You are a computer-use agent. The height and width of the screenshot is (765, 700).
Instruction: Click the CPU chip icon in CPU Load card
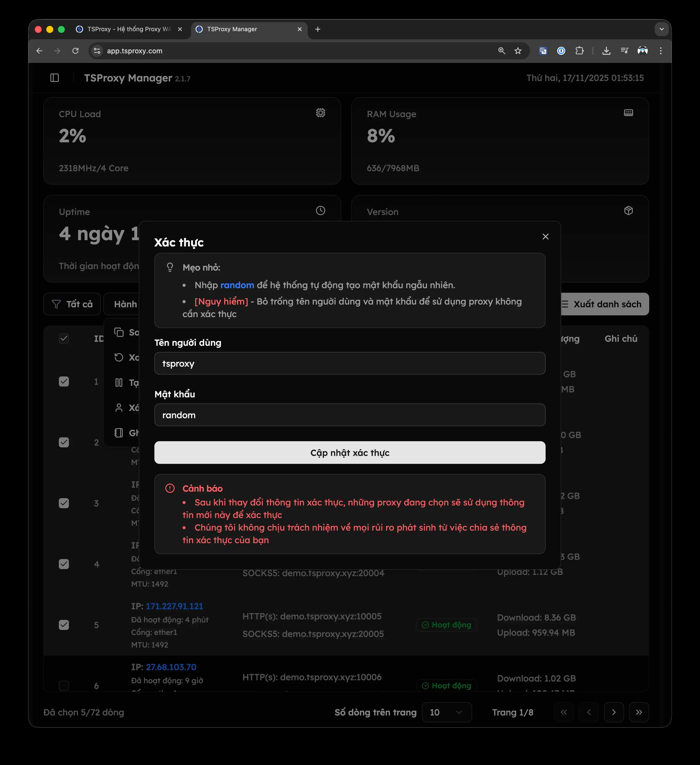pyautogui.click(x=321, y=113)
